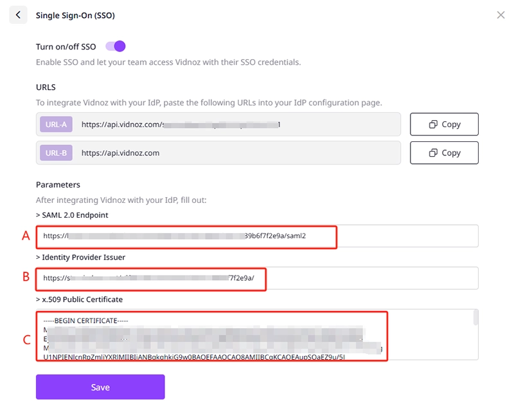514x420 pixels.
Task: Save the SSO configuration
Action: click(100, 387)
